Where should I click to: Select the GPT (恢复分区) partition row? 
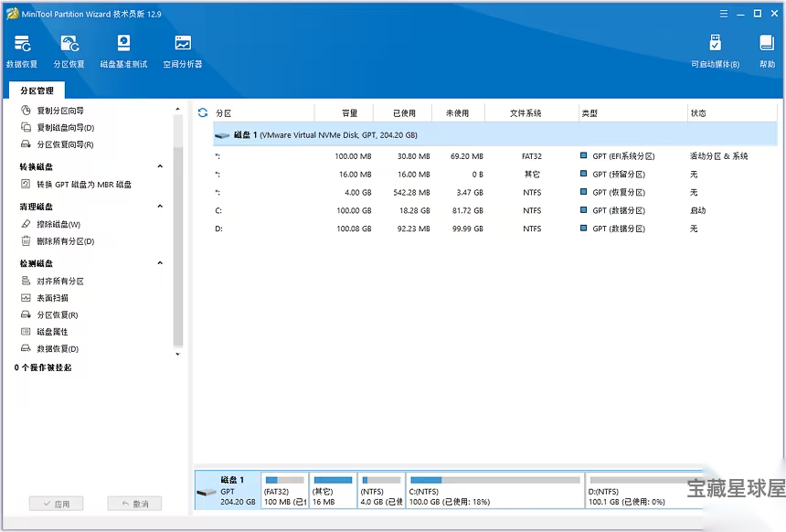coord(494,193)
